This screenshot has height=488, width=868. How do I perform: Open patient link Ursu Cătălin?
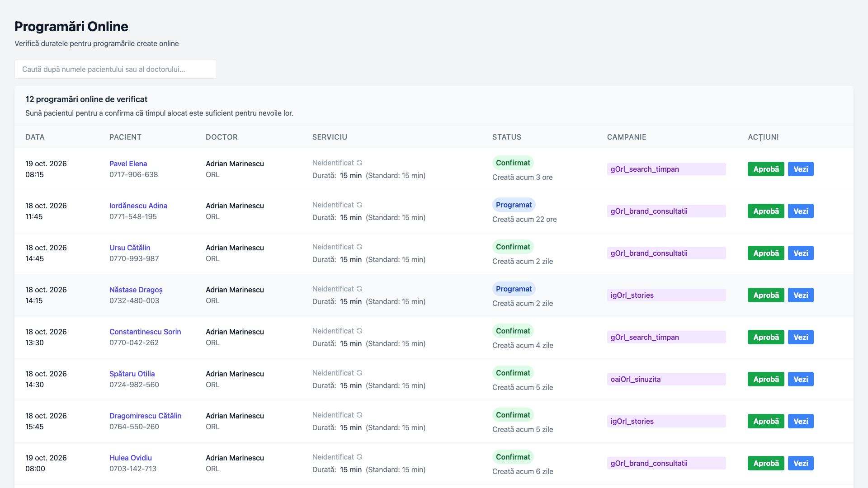coord(130,248)
